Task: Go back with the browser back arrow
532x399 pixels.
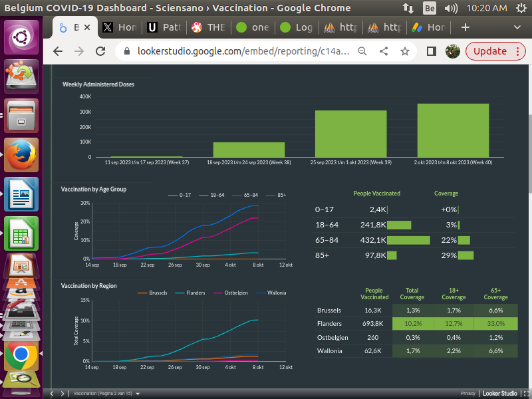Action: [58, 51]
